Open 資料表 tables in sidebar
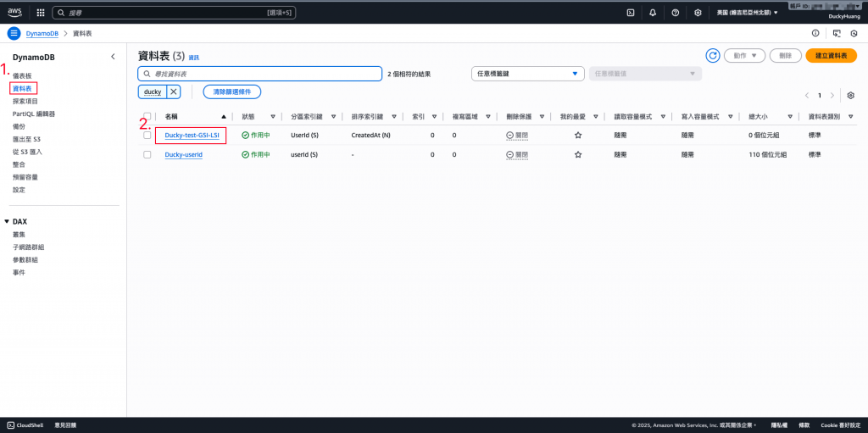The height and width of the screenshot is (433, 868). tap(23, 88)
